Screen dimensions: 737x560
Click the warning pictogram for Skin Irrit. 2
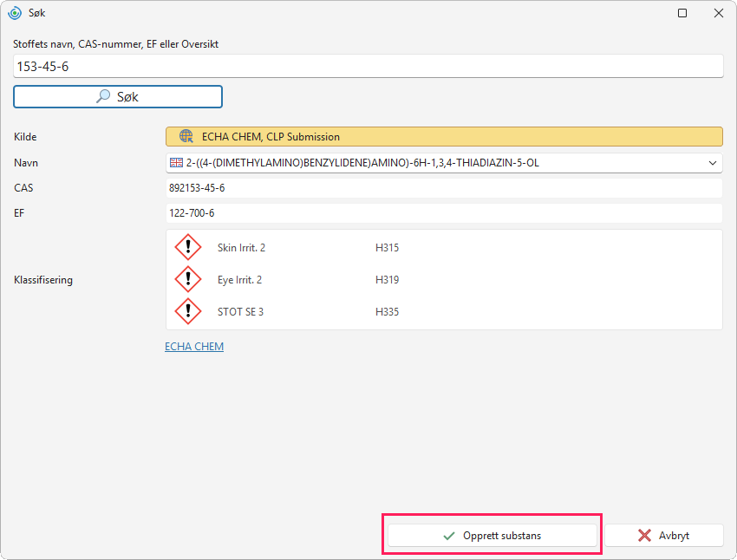click(188, 247)
